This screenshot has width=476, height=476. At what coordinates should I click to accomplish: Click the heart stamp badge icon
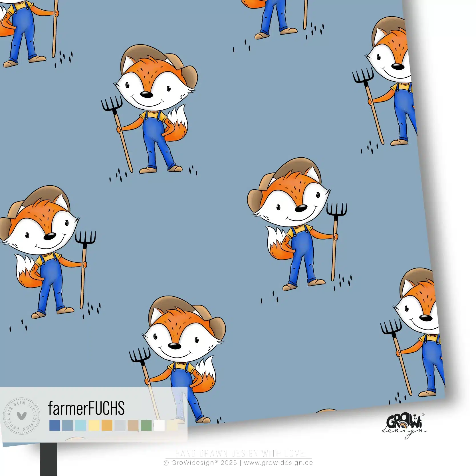point(21,415)
